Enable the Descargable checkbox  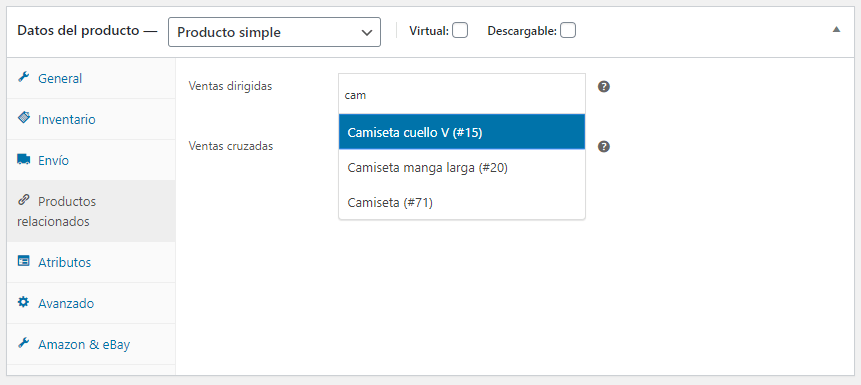568,31
